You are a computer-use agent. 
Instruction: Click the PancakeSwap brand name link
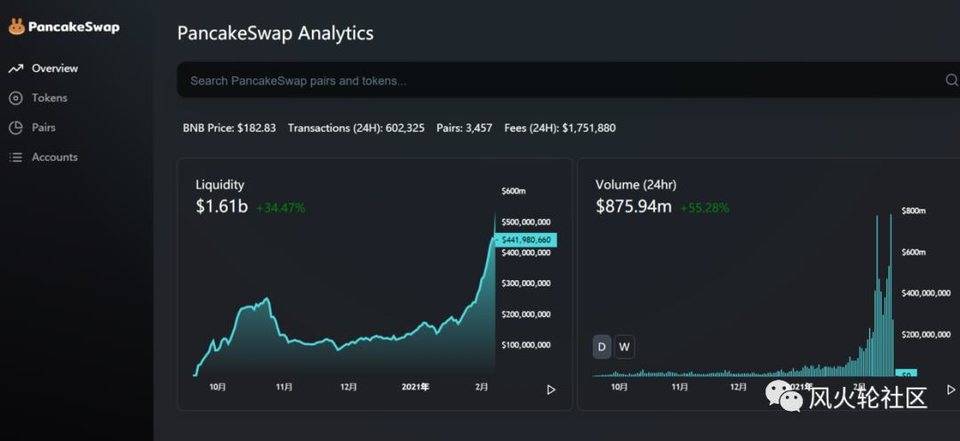(x=74, y=27)
